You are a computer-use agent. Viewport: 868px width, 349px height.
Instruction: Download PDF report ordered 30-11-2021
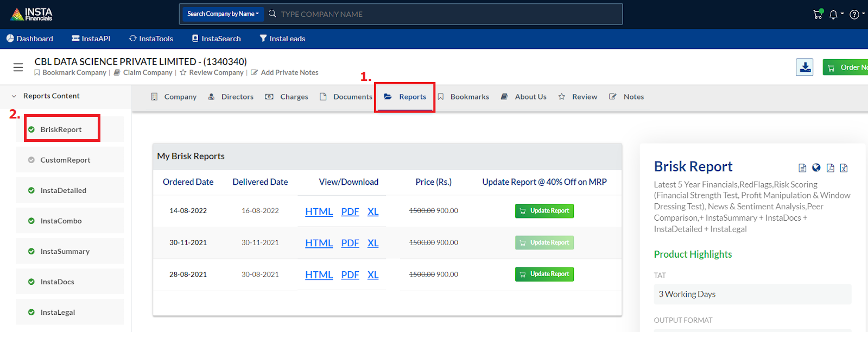[350, 243]
